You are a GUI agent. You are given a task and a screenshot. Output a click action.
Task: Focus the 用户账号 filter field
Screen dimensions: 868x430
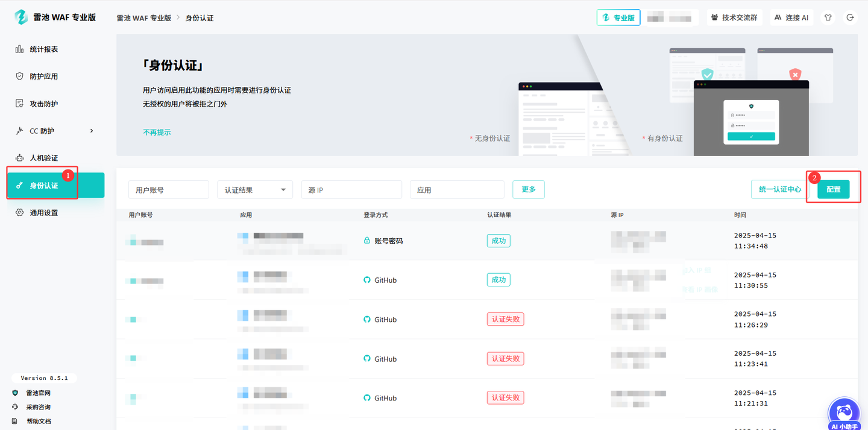[169, 189]
